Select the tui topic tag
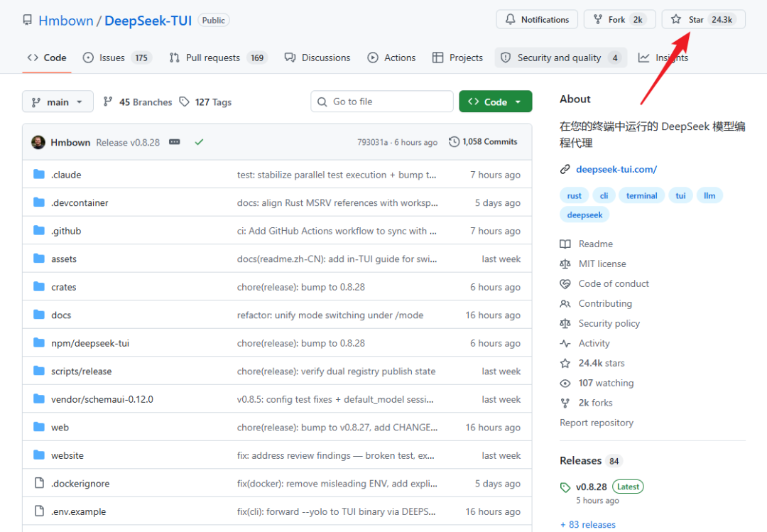767x532 pixels. pyautogui.click(x=680, y=196)
